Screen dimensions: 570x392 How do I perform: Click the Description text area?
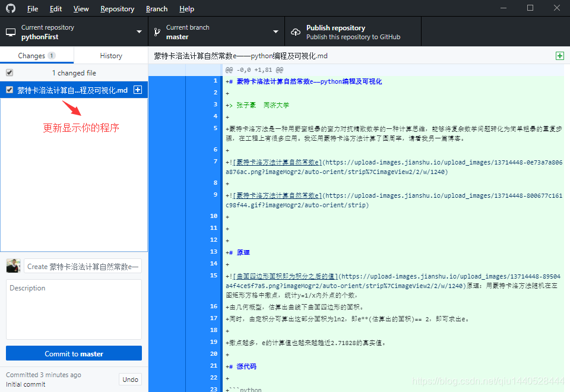[74, 309]
